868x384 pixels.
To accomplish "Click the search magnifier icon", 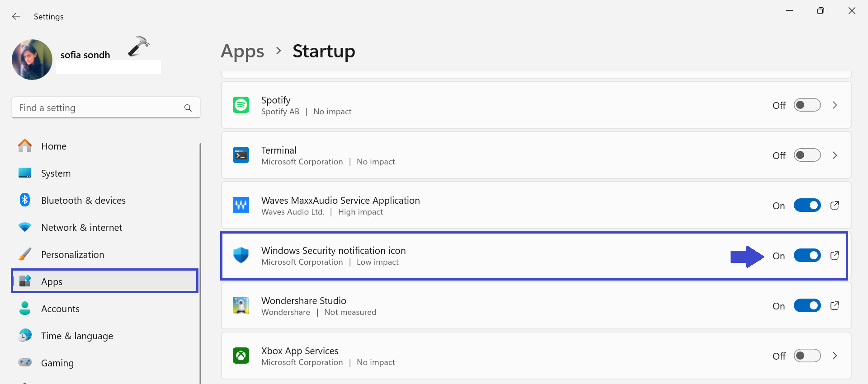I will click(188, 108).
